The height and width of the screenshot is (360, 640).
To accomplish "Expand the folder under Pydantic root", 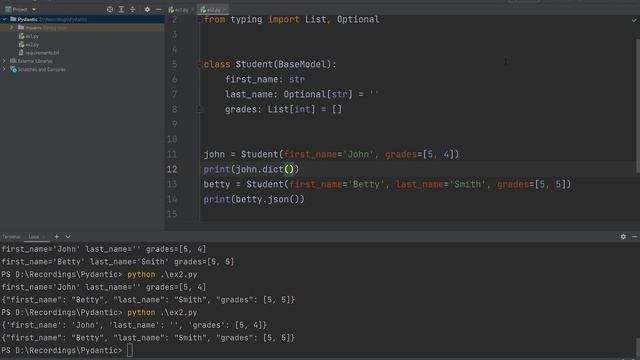I will [x=12, y=28].
